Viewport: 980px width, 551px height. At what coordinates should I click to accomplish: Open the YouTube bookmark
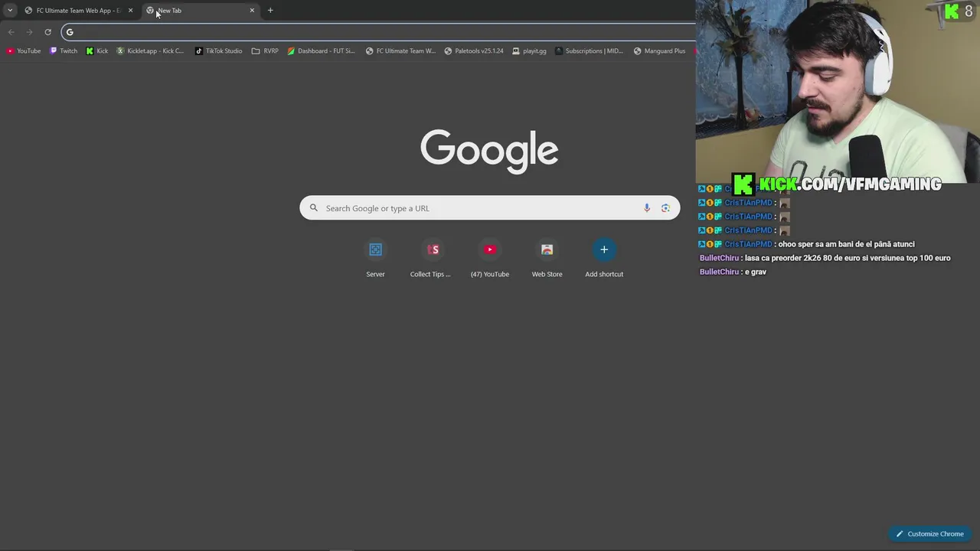pyautogui.click(x=24, y=51)
